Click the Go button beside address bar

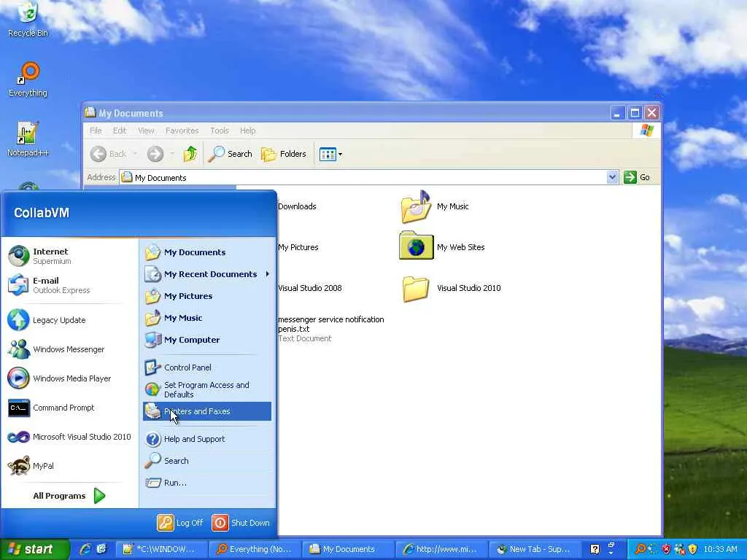638,177
